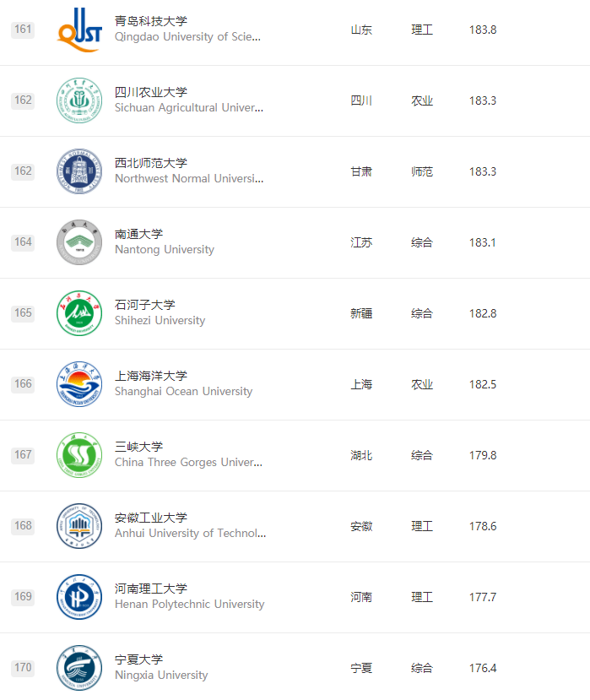Screen dimensions: 590x700
Task: Click the score 182.5
Action: click(483, 385)
